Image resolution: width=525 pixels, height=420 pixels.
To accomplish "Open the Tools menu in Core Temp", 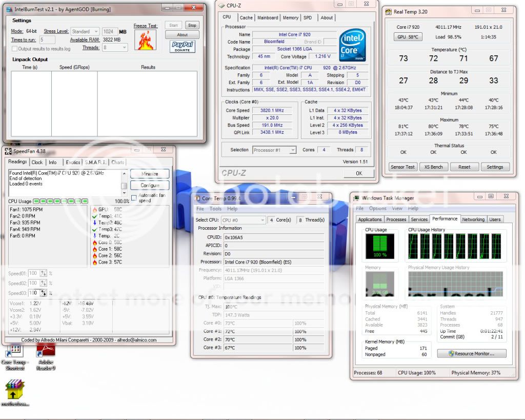I will click(x=215, y=209).
